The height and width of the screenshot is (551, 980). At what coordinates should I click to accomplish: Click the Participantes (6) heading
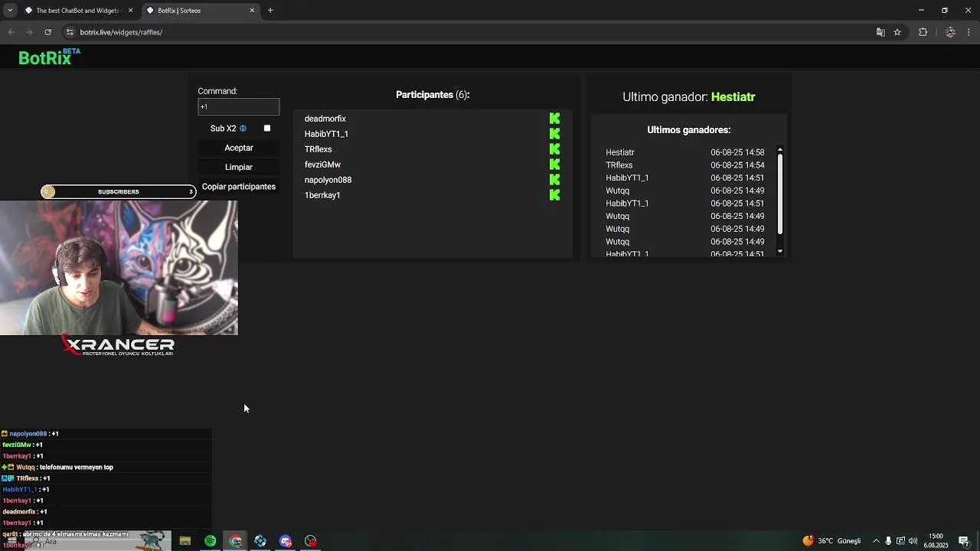click(433, 95)
